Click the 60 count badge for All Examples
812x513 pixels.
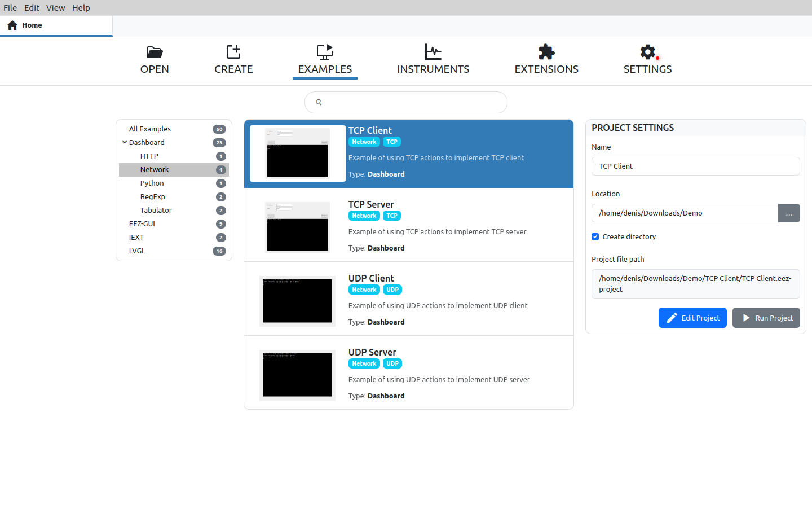[219, 129]
